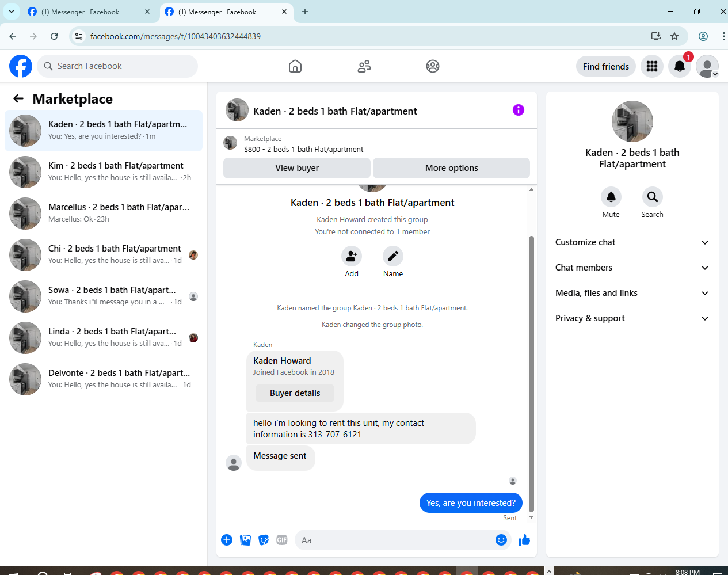Open the Notifications bell icon

tap(680, 66)
